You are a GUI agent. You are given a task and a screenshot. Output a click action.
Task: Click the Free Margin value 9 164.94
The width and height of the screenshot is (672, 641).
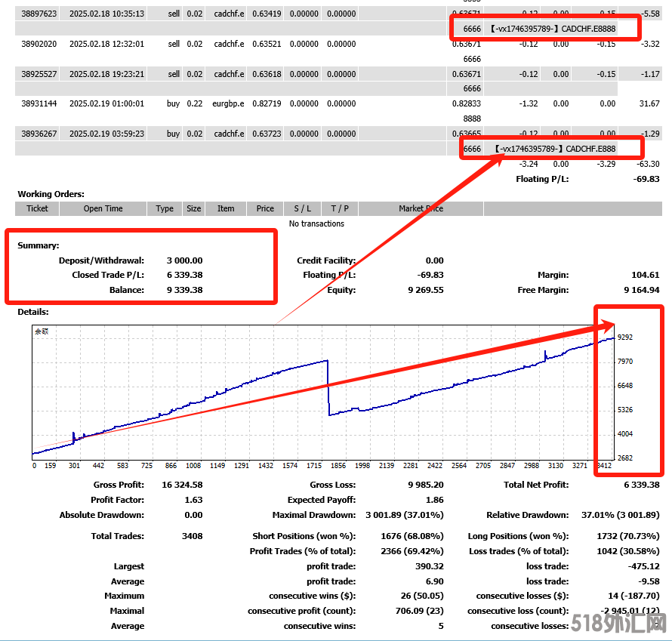click(642, 290)
